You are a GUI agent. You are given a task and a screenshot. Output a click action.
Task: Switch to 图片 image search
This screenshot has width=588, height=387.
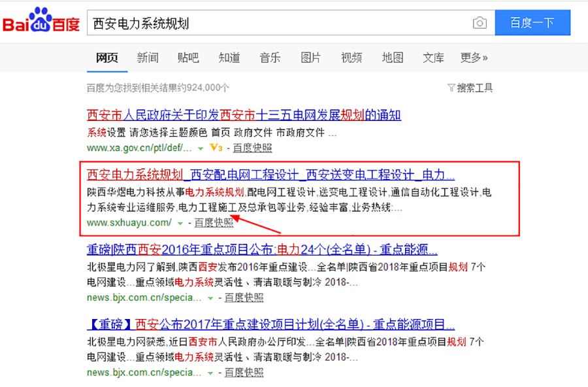point(310,58)
